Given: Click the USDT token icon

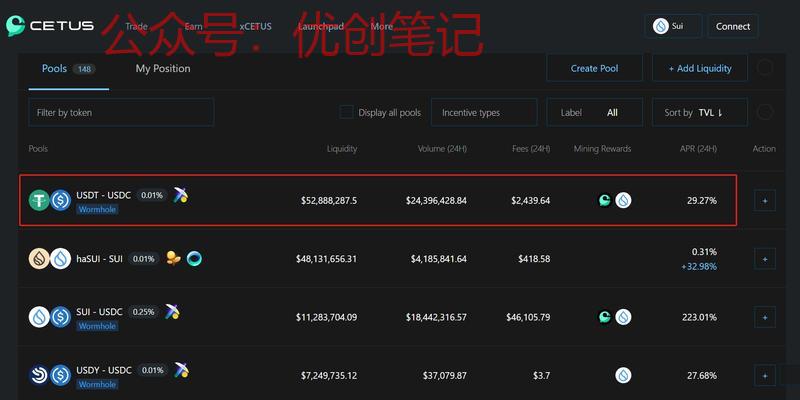Looking at the screenshot, I should [39, 201].
